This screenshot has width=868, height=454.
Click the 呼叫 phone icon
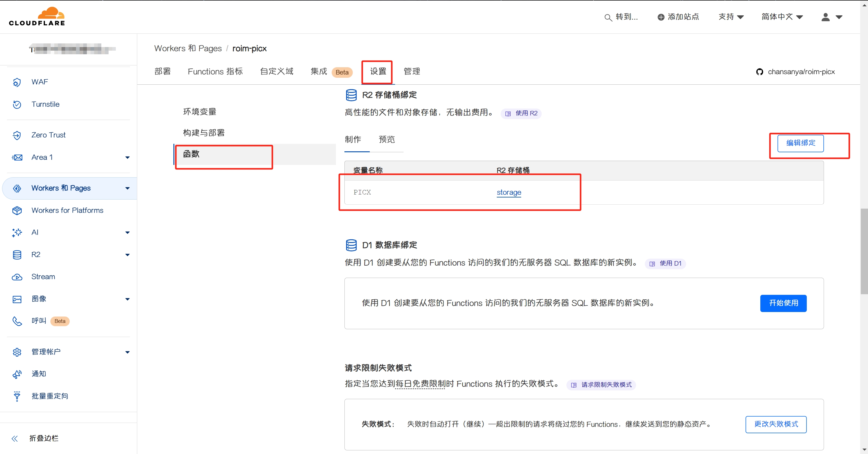pos(17,321)
